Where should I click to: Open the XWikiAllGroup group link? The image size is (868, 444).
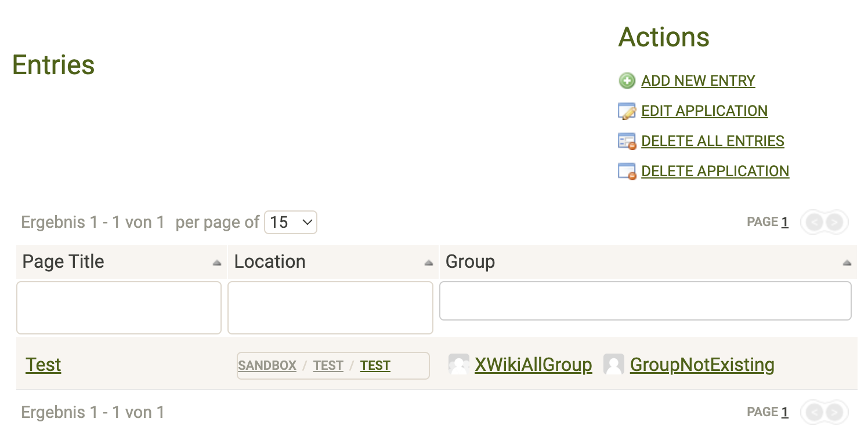click(x=533, y=365)
